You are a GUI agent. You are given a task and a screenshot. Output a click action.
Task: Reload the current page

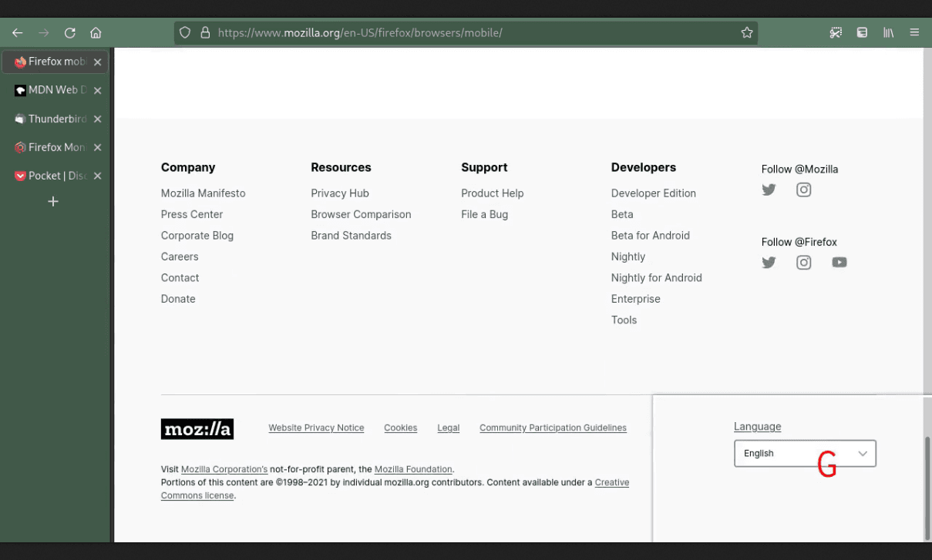coord(69,33)
